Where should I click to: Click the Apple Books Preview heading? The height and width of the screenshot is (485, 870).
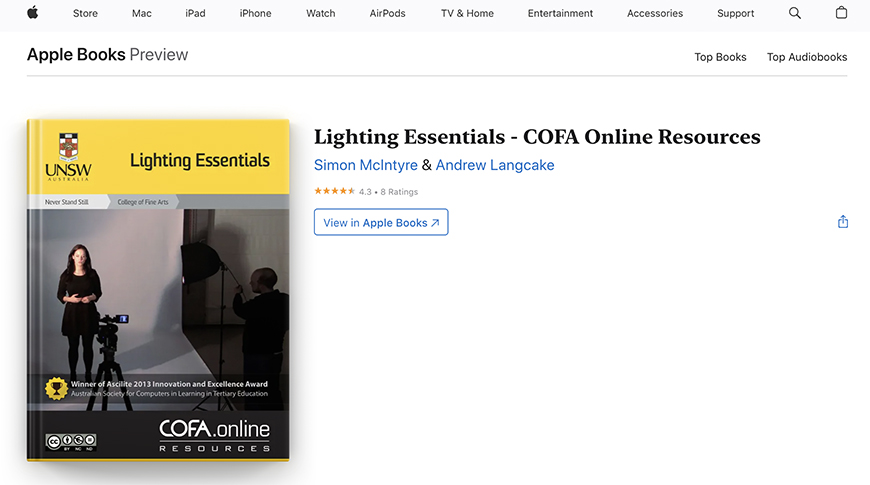coord(108,54)
